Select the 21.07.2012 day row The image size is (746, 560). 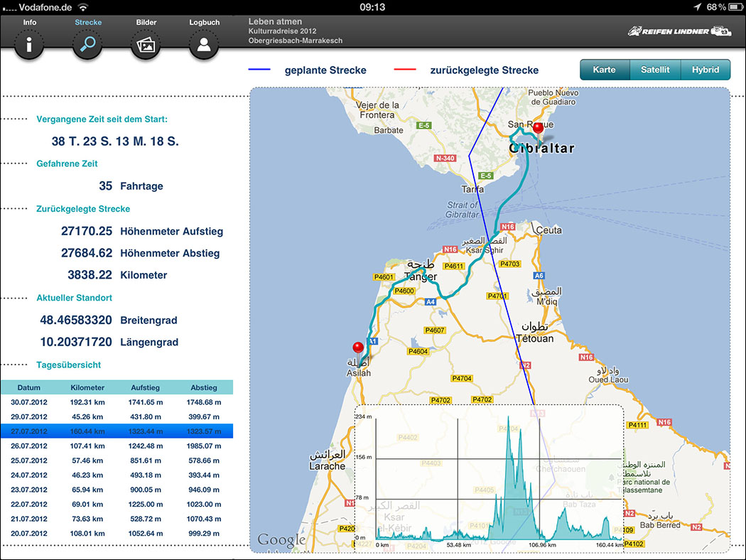[117, 519]
